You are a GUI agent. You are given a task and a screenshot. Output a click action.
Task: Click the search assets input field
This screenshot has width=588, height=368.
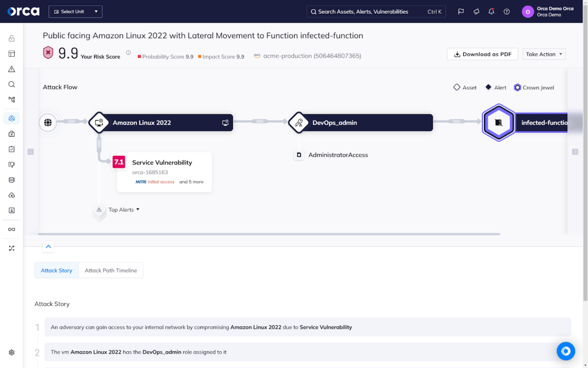point(376,11)
